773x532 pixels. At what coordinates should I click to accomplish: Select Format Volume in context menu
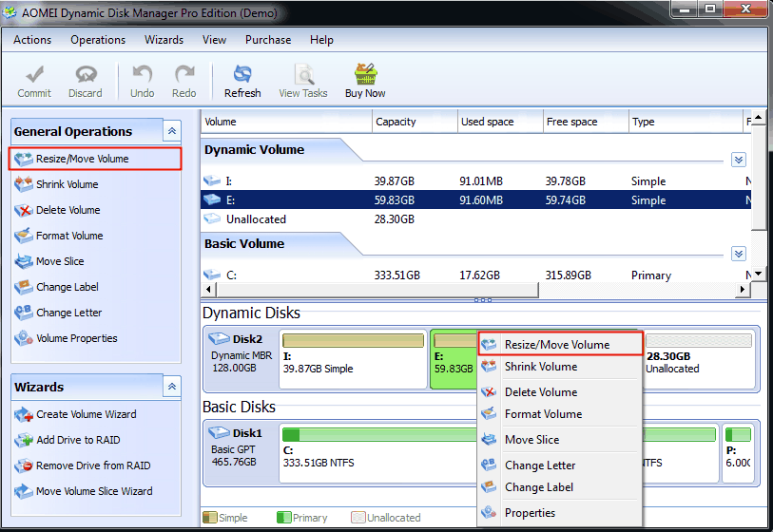[x=561, y=414]
